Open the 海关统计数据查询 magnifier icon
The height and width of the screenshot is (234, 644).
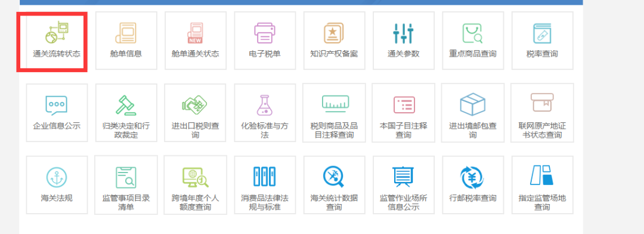coord(333,177)
